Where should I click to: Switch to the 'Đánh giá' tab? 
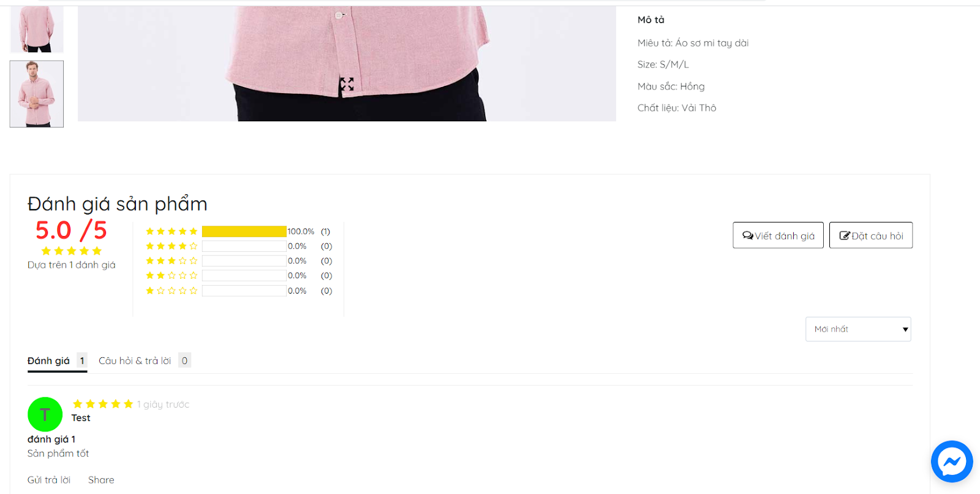(49, 360)
